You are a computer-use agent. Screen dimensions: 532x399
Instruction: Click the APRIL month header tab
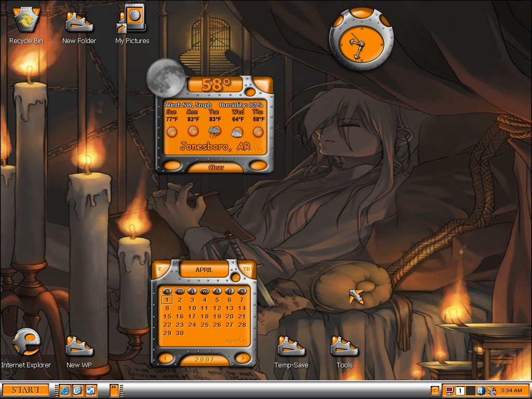coord(204,270)
